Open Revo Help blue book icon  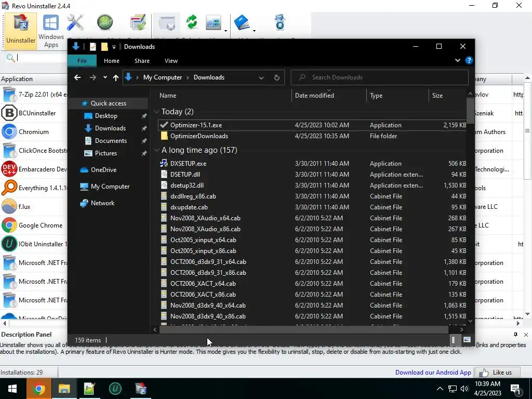242,22
